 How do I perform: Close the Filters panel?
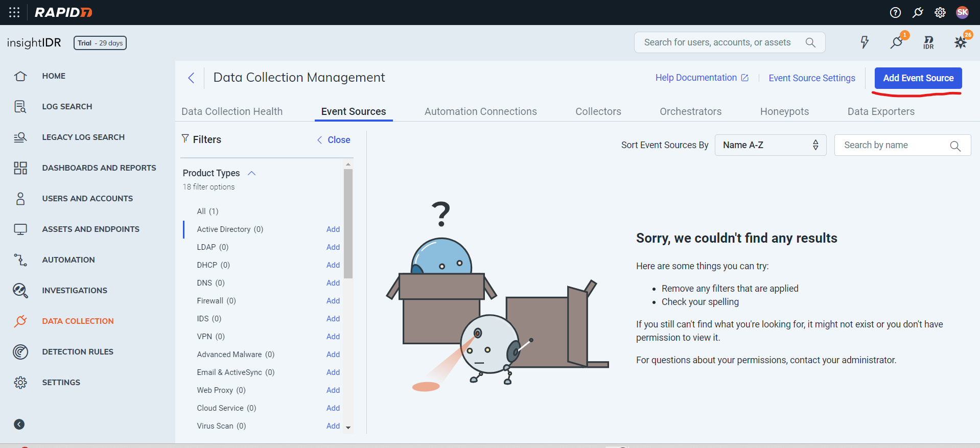point(334,140)
